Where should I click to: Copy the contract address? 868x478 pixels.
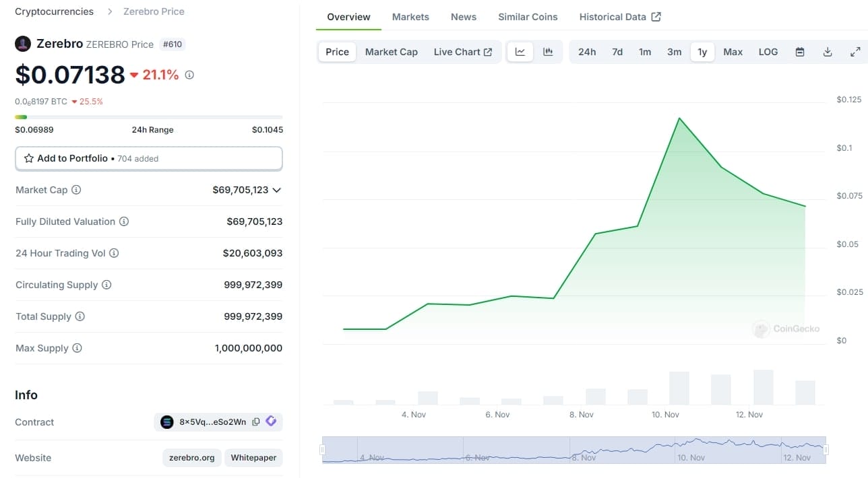pyautogui.click(x=256, y=422)
